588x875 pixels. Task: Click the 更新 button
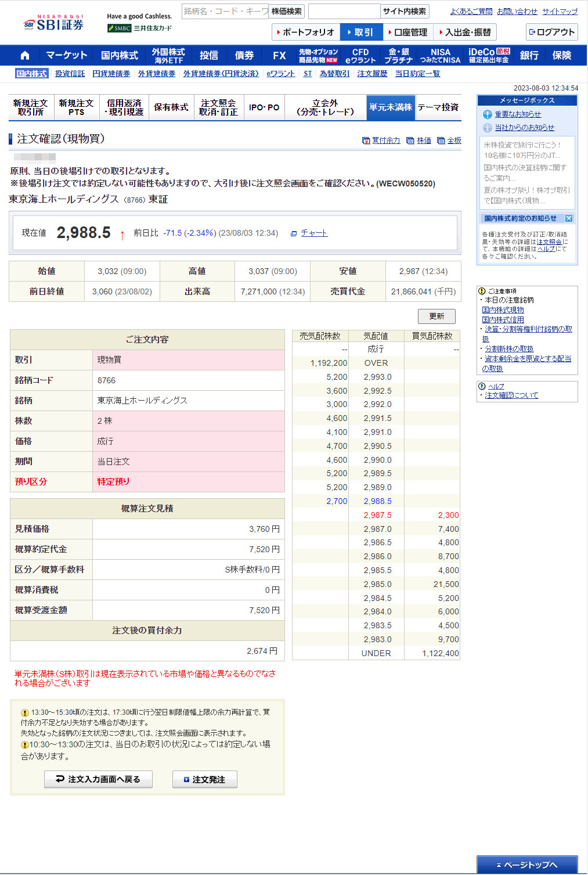(x=437, y=316)
